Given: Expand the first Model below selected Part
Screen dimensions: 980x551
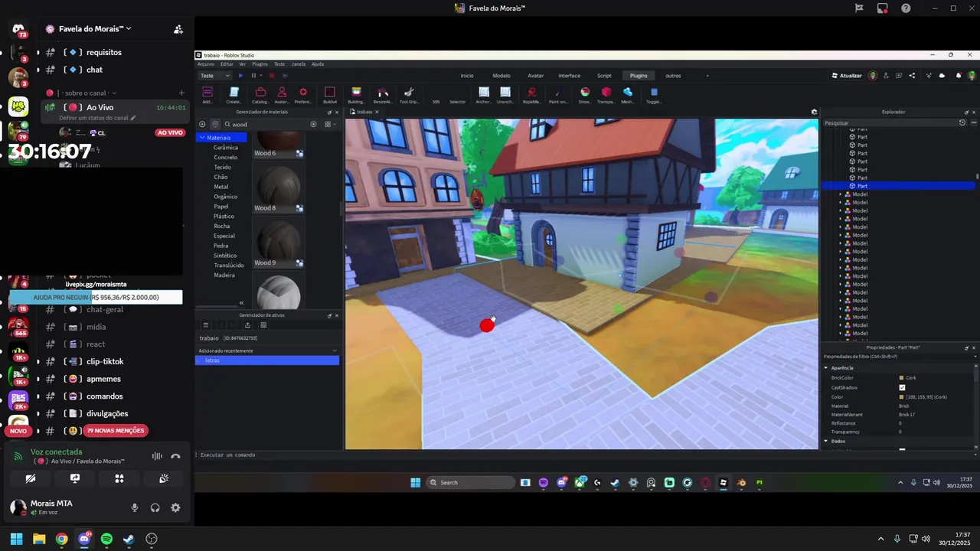Looking at the screenshot, I should pyautogui.click(x=841, y=194).
